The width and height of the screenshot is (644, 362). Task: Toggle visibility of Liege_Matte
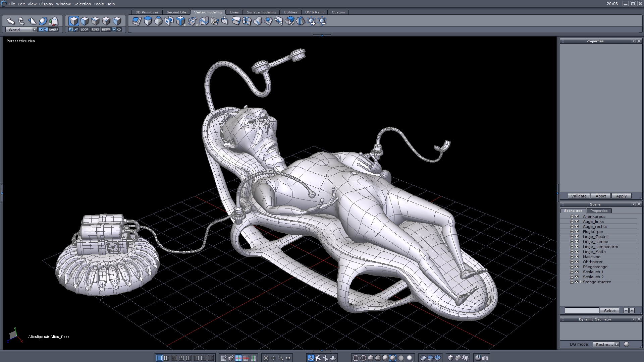coord(577,252)
